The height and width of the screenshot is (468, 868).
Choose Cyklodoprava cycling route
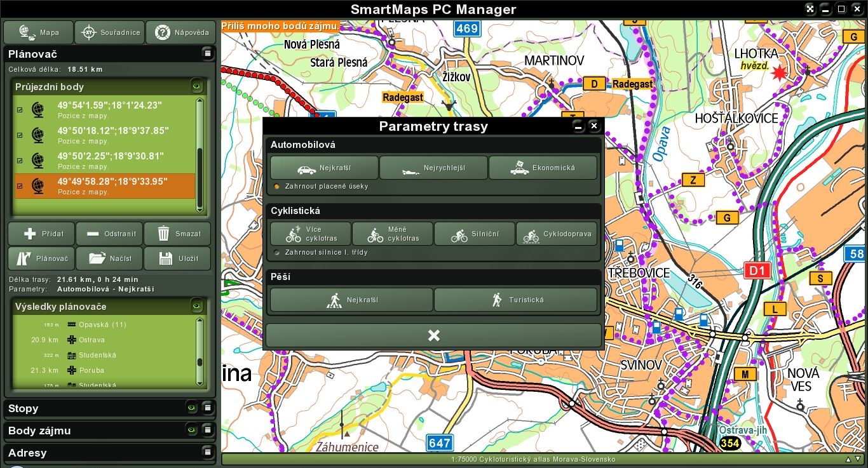click(557, 234)
